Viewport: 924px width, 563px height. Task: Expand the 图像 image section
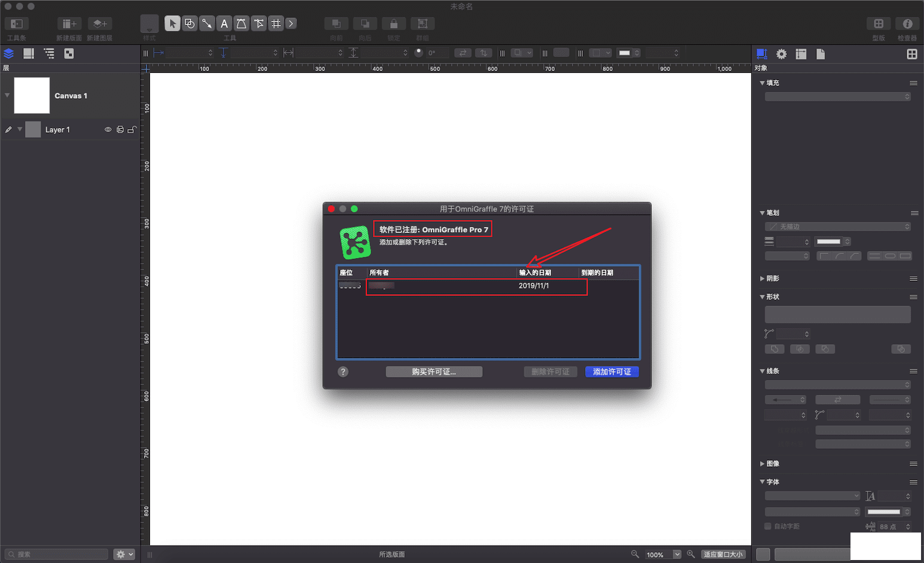coord(762,464)
